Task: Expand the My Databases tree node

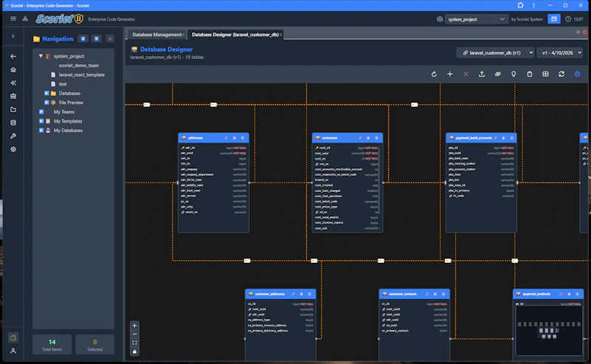Action: 41,131
